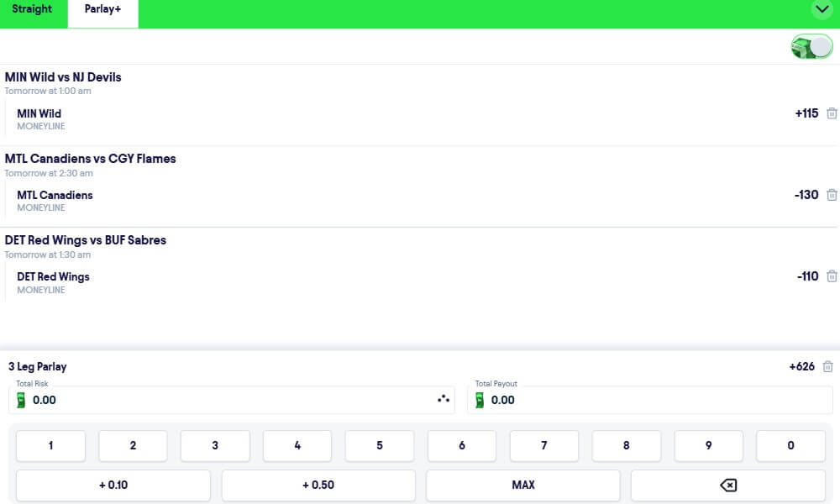Remove the MTL Canadiens leg via trash icon
Screen dimensions: 840x504
832,194
